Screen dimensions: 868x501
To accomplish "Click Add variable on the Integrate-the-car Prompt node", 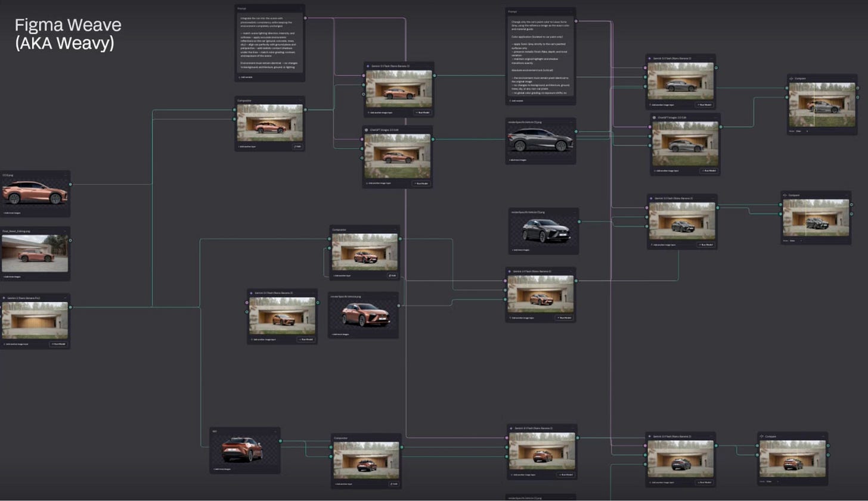I will (x=245, y=77).
